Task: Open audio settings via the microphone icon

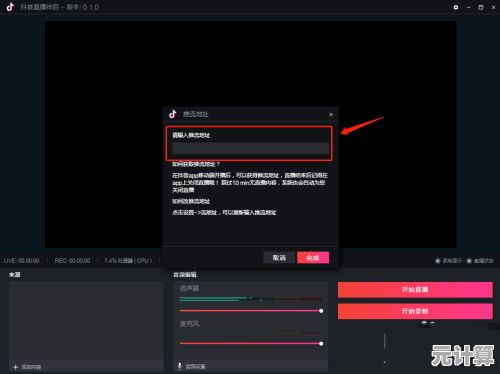Action: tap(180, 366)
